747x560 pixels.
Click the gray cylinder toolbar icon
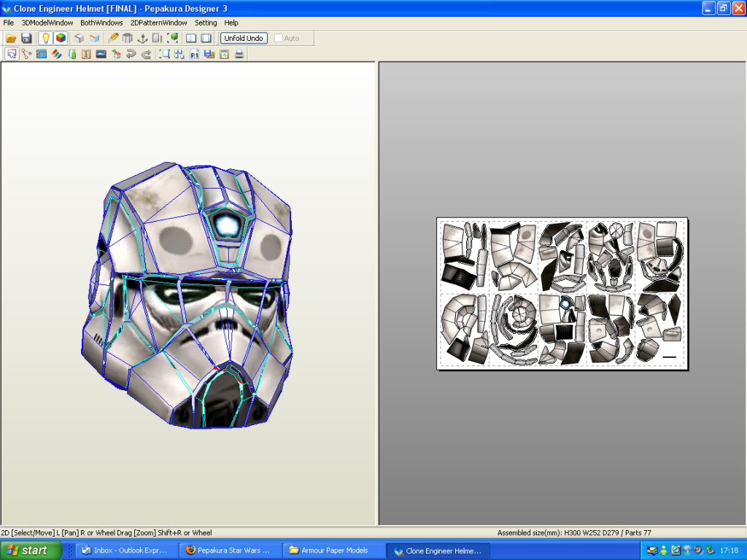click(x=127, y=38)
